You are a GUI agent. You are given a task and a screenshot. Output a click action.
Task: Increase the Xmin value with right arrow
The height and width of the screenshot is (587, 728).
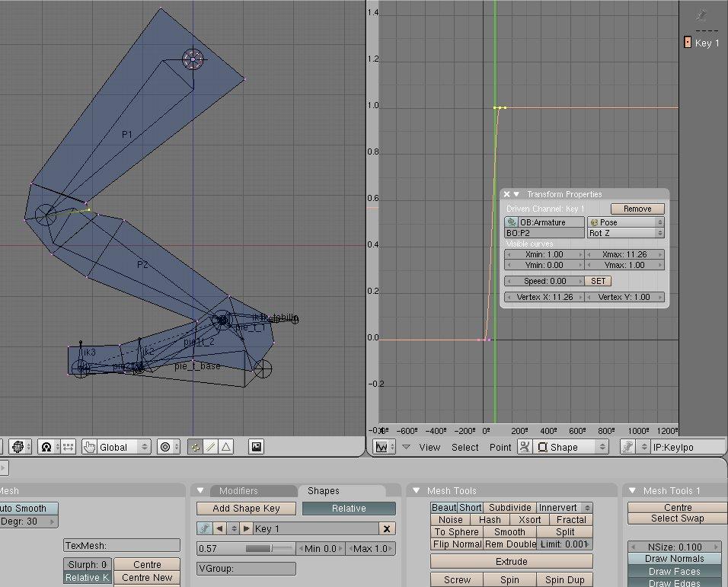coord(580,254)
